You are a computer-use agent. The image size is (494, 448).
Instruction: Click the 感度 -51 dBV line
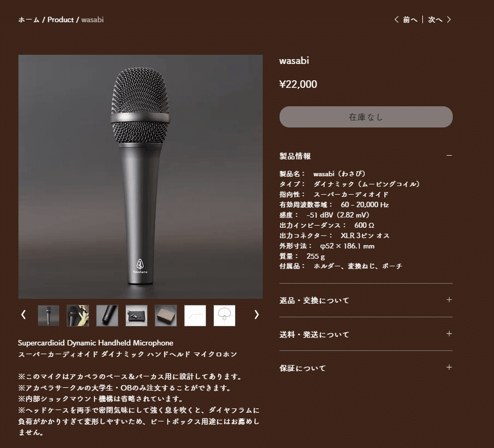tap(324, 215)
